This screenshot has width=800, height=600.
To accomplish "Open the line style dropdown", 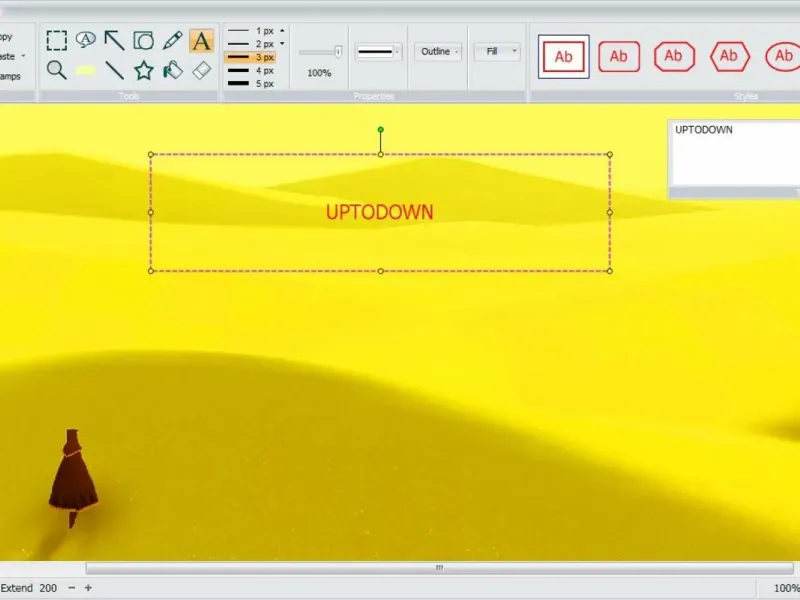I will tap(378, 52).
